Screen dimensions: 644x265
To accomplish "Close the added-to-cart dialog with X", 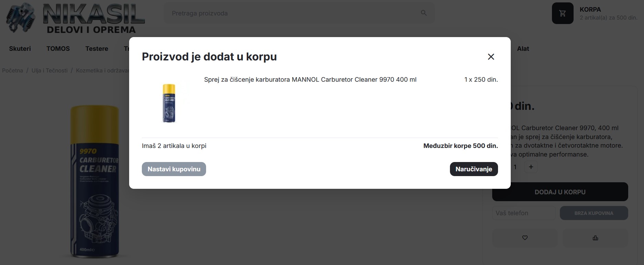I will pyautogui.click(x=491, y=57).
